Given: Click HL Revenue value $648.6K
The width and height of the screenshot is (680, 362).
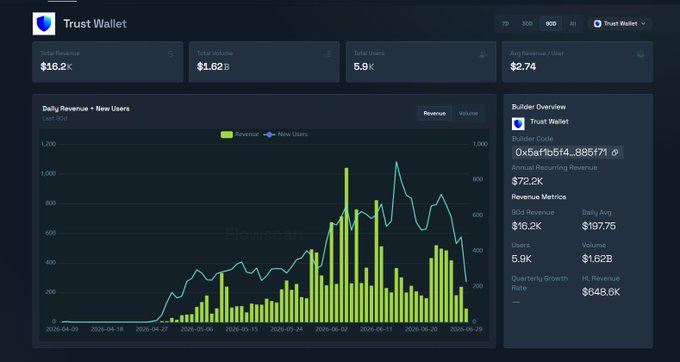Looking at the screenshot, I should point(601,292).
